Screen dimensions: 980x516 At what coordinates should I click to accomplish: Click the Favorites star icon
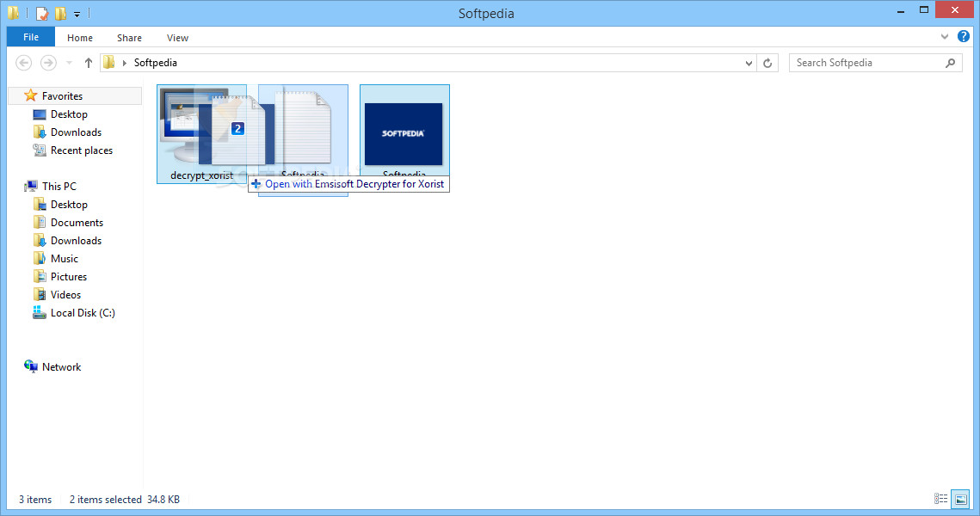tap(31, 95)
